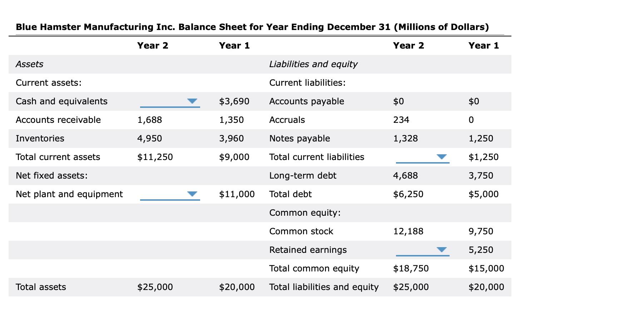The width and height of the screenshot is (644, 310).
Task: Click the Notes payable amount 1,328
Action: coord(405,138)
